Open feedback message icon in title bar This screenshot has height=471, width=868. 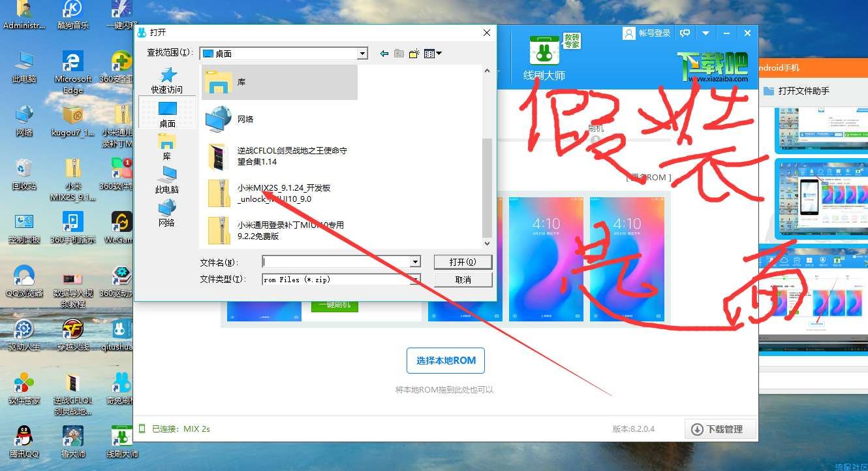pos(685,33)
